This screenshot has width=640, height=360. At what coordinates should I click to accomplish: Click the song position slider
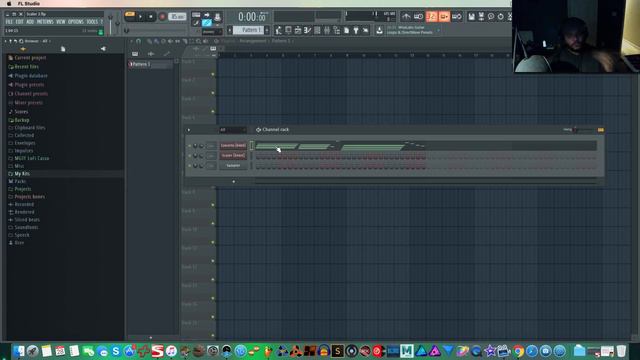[x=156, y=30]
